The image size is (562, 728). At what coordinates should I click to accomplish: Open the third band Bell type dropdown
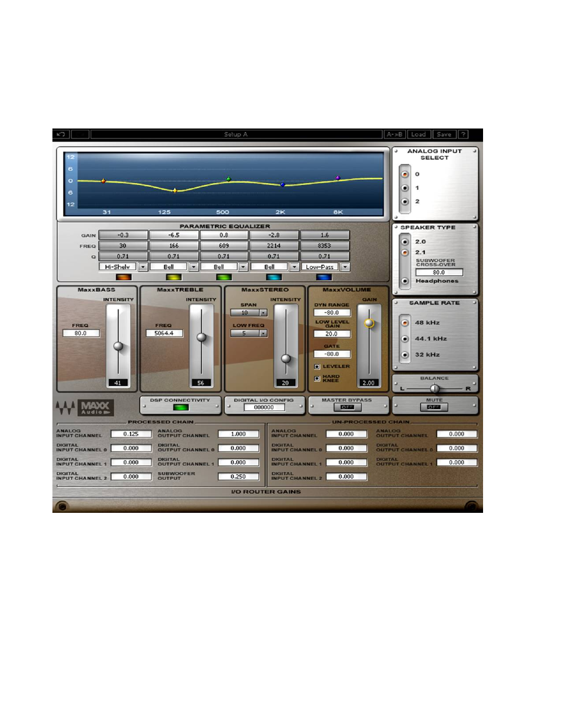(243, 267)
